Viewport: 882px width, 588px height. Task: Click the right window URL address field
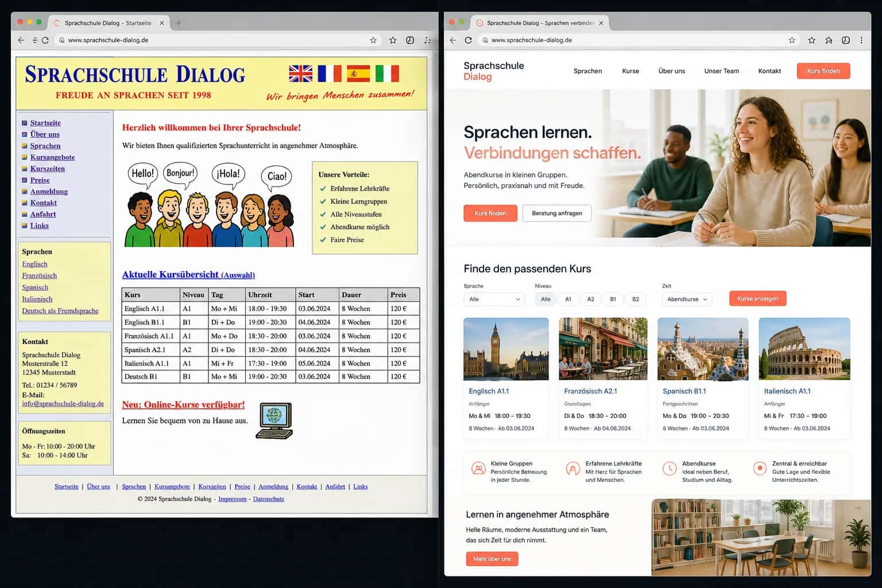(x=639, y=40)
